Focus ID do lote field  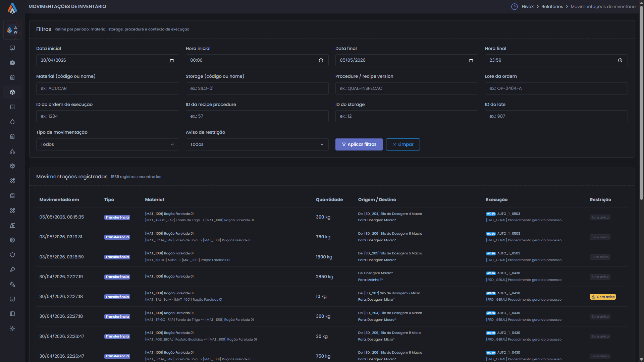pos(556,116)
